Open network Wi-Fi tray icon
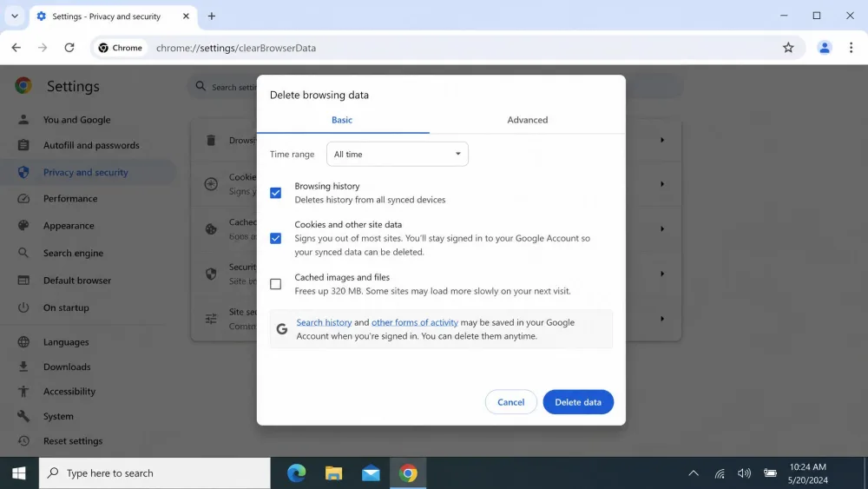Viewport: 868px width, 489px height. pyautogui.click(x=720, y=473)
